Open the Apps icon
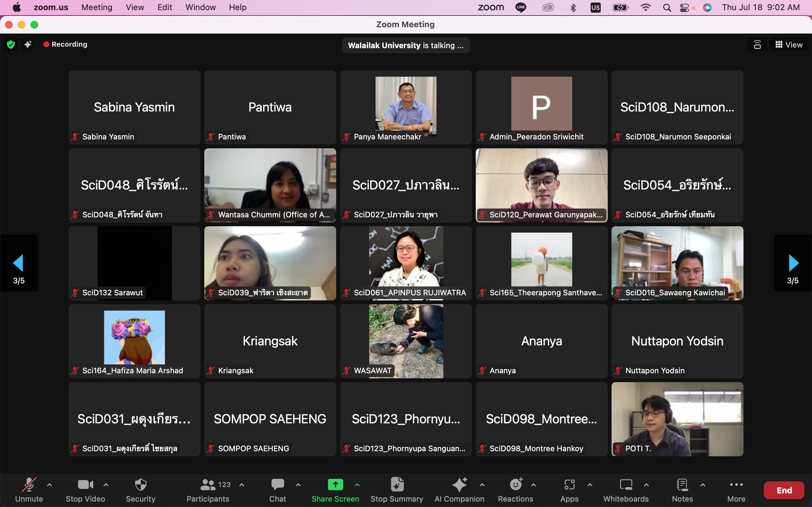This screenshot has height=507, width=812. [x=569, y=485]
